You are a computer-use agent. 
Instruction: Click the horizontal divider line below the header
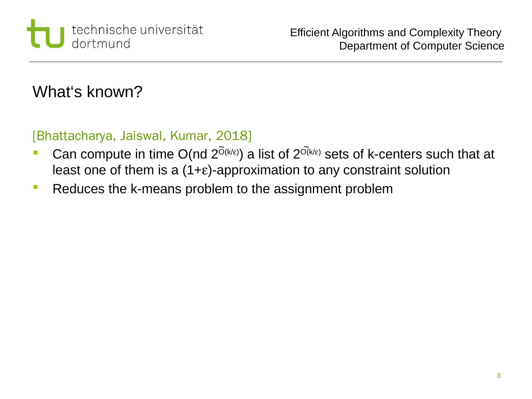tap(266, 62)
